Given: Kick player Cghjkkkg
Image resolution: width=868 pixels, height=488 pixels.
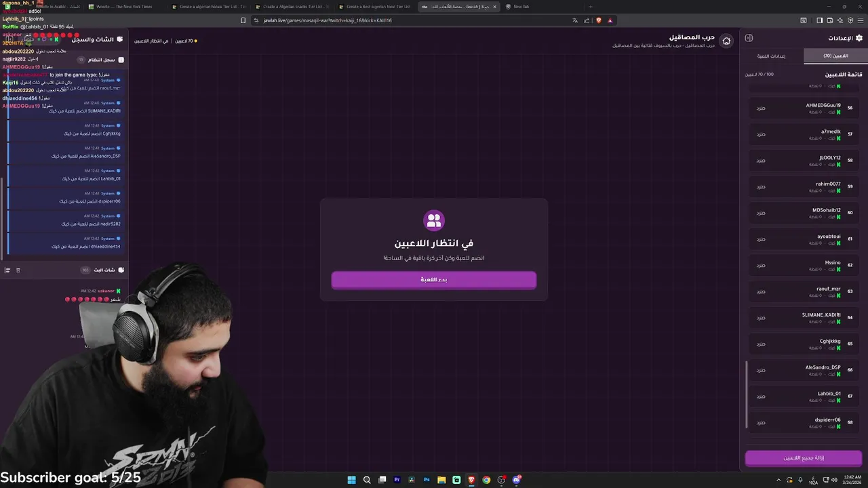Looking at the screenshot, I should click(761, 344).
